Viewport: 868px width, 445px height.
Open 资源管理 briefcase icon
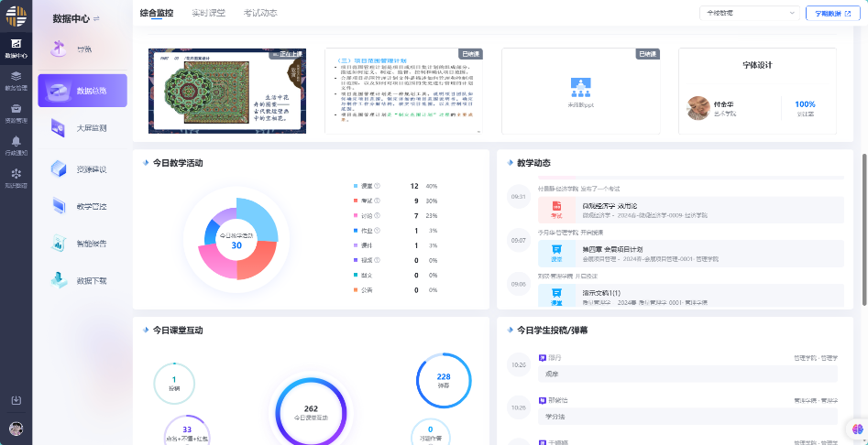[16, 113]
